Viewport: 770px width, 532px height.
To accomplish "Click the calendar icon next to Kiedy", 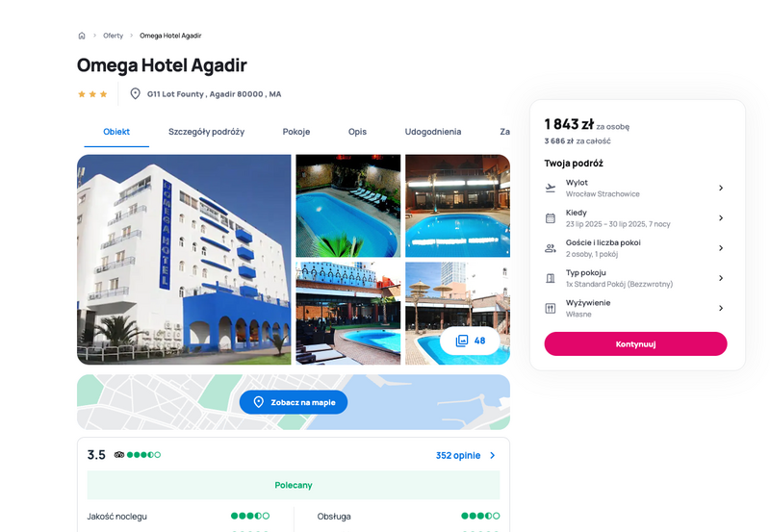I will pos(551,218).
